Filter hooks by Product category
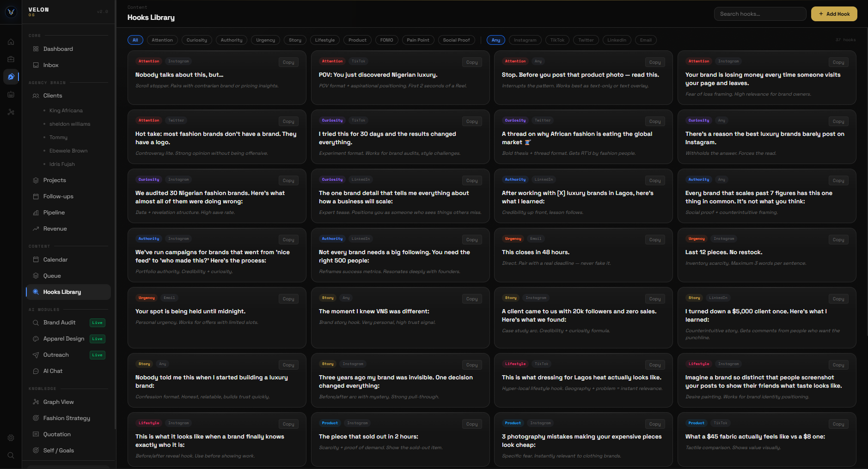 click(x=357, y=40)
